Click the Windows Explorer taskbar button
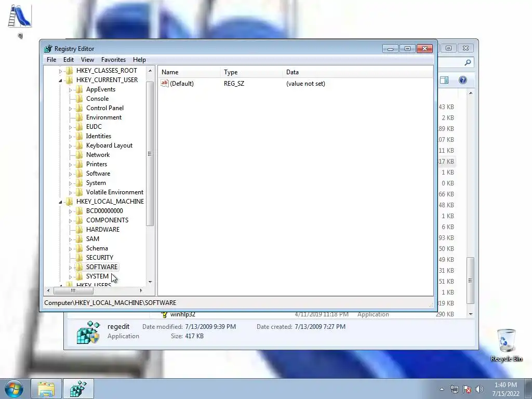 [46, 389]
